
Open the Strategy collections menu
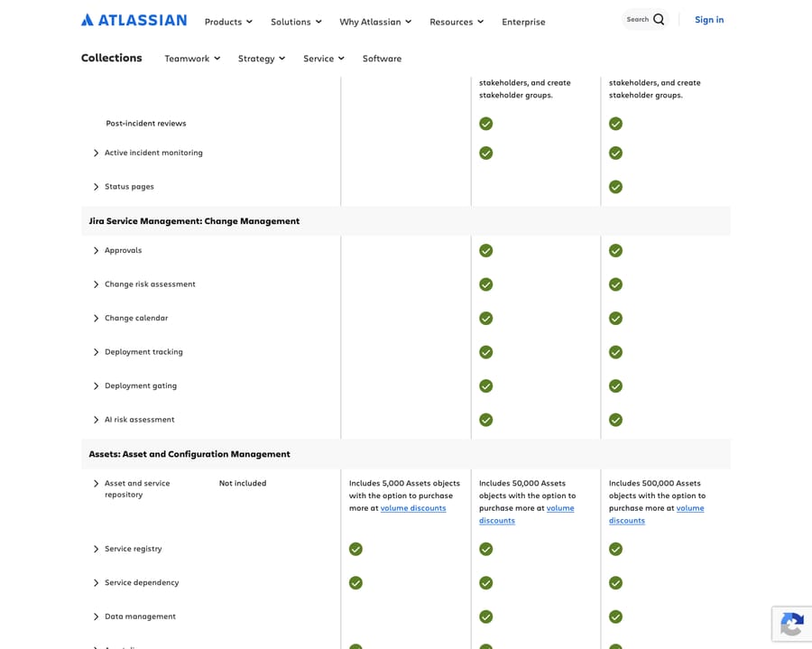tap(262, 59)
